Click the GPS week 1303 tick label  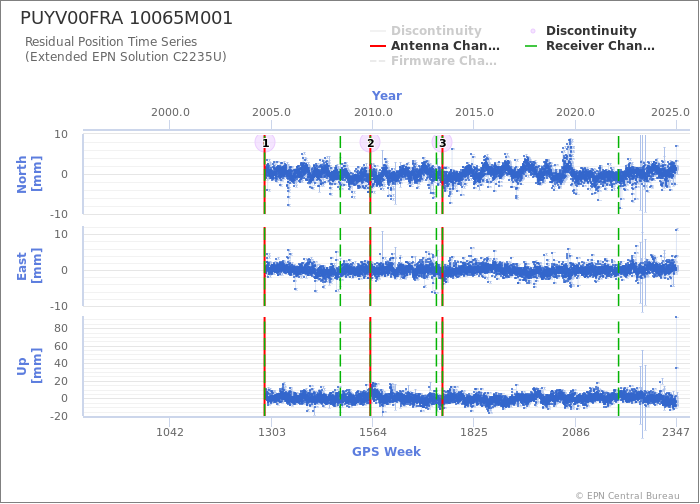(271, 432)
